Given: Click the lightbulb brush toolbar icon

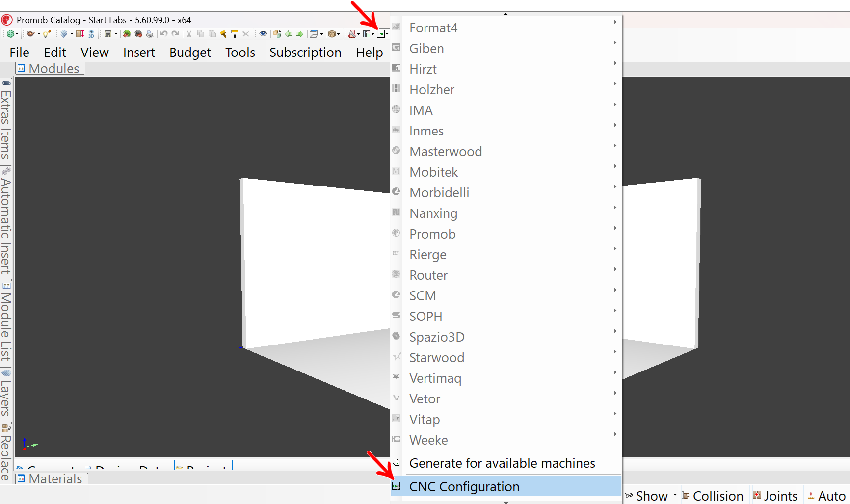Looking at the screenshot, I should click(47, 34).
